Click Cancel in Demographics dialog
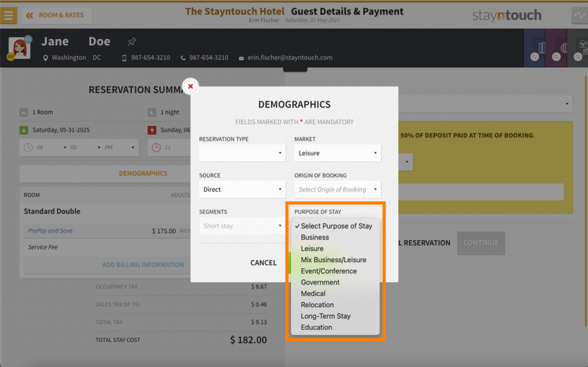The image size is (588, 367). (263, 263)
